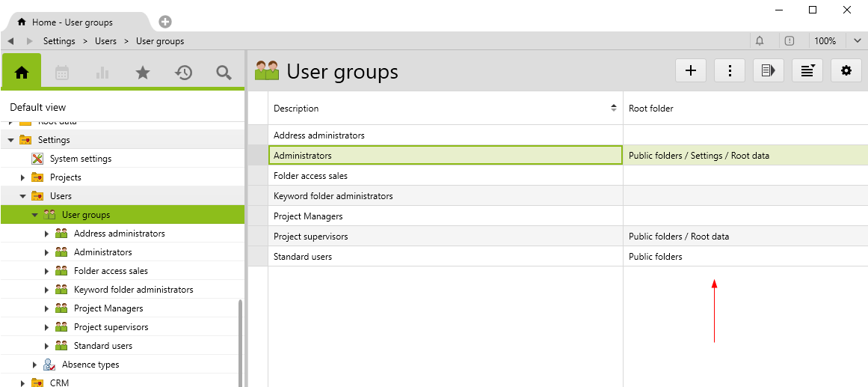868x387 pixels.
Task: Click the settings gear icon
Action: [x=846, y=70]
